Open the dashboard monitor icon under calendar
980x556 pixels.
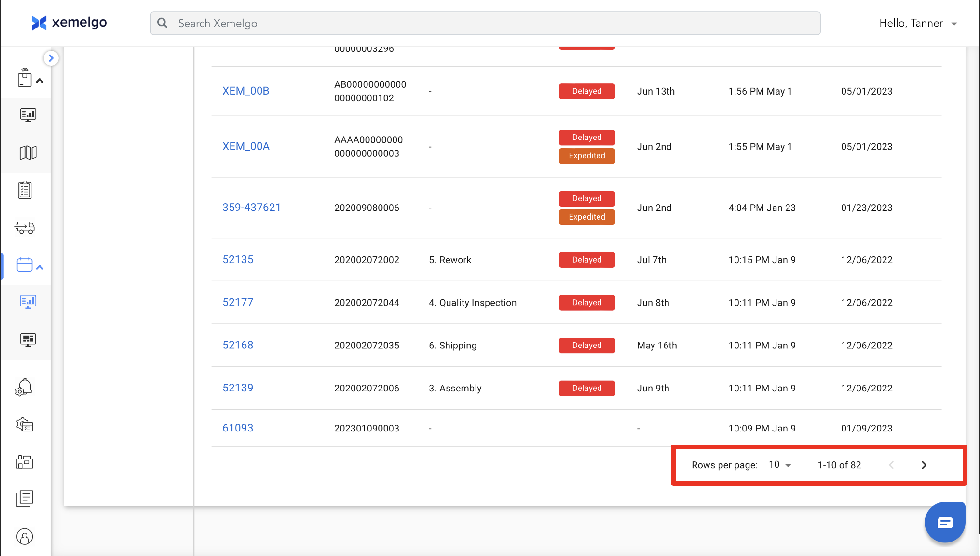pos(27,302)
